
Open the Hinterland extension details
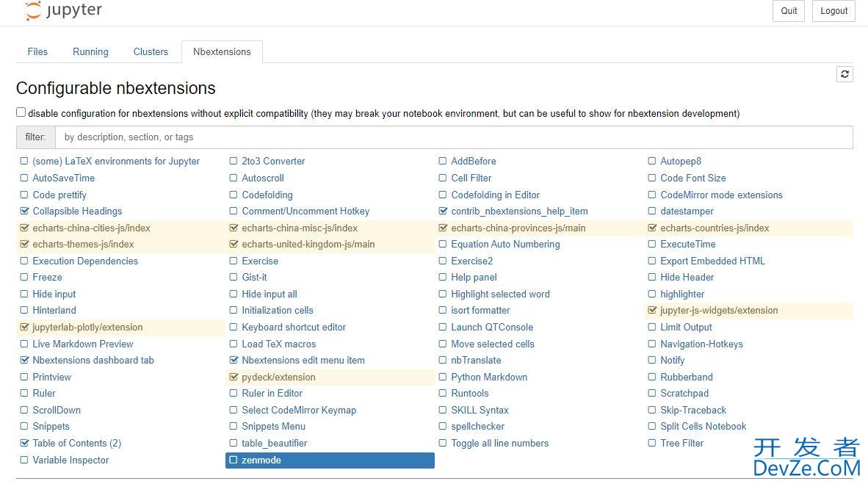click(54, 311)
